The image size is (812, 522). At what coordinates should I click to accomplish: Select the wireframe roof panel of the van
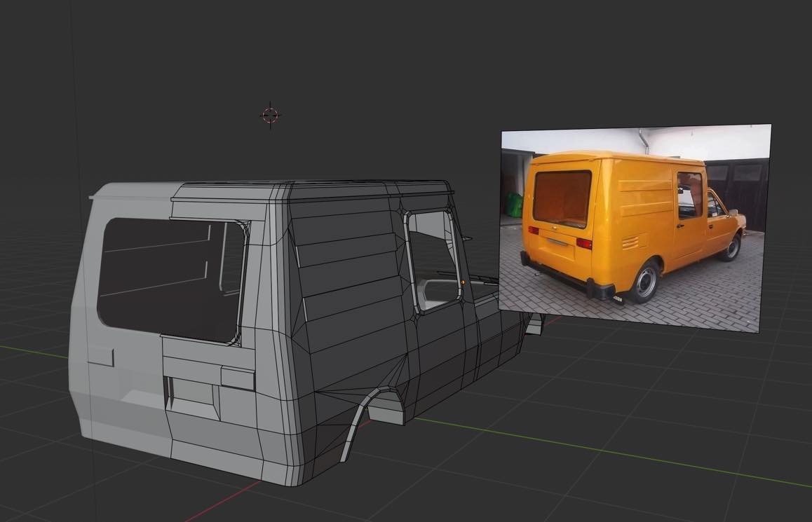tap(312, 190)
